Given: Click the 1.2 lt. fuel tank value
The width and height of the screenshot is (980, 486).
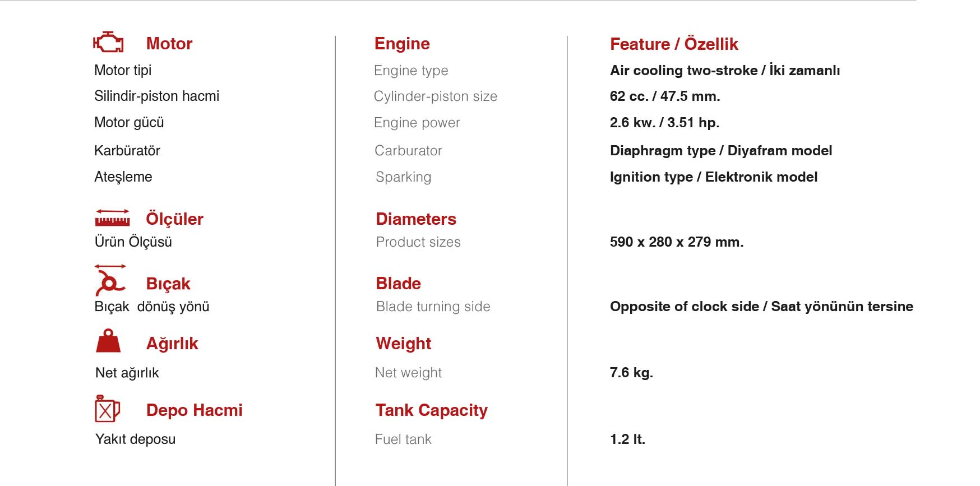Looking at the screenshot, I should point(627,439).
